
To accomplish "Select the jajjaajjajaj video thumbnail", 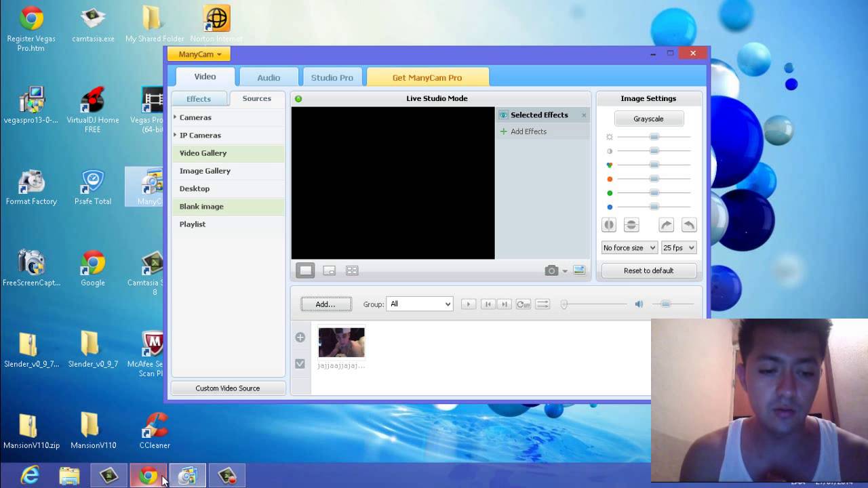I will coord(342,343).
